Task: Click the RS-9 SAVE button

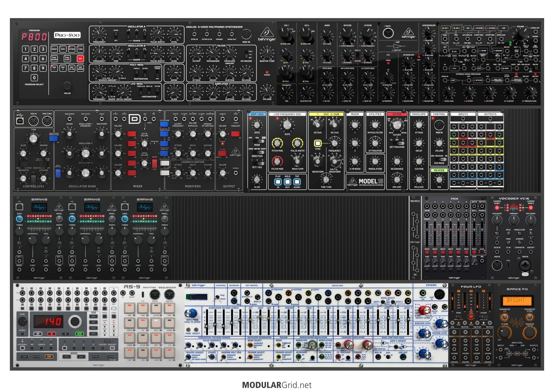Action: point(93,316)
